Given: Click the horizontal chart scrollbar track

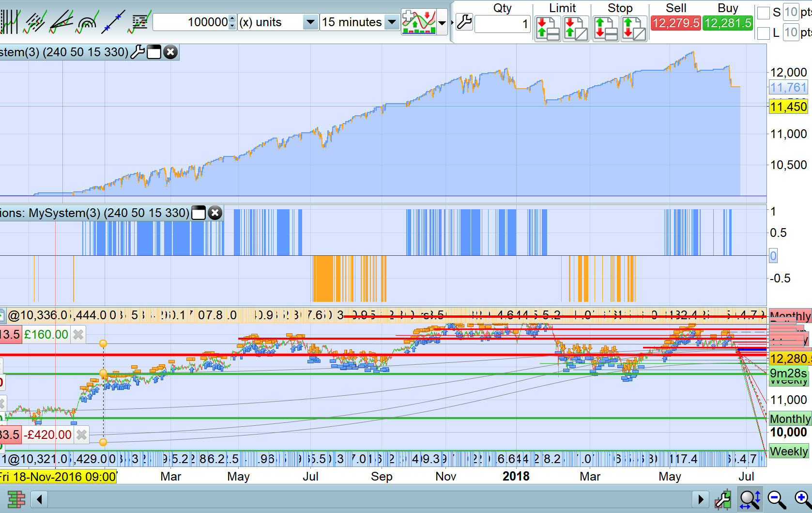Looking at the screenshot, I should point(369,499).
